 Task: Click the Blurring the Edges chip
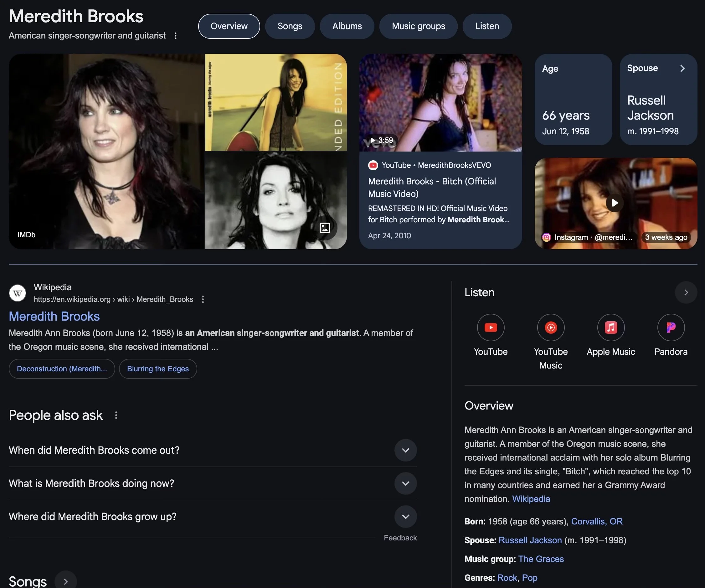pyautogui.click(x=158, y=369)
